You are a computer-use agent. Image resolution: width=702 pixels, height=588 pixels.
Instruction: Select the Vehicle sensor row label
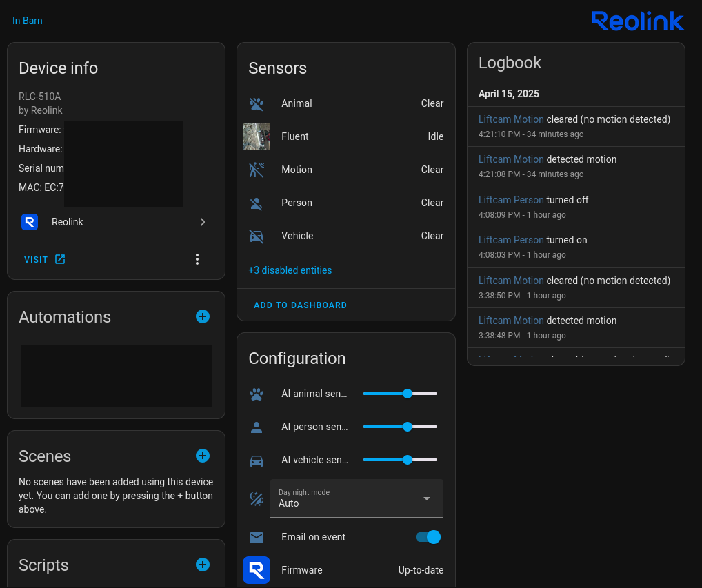(297, 236)
